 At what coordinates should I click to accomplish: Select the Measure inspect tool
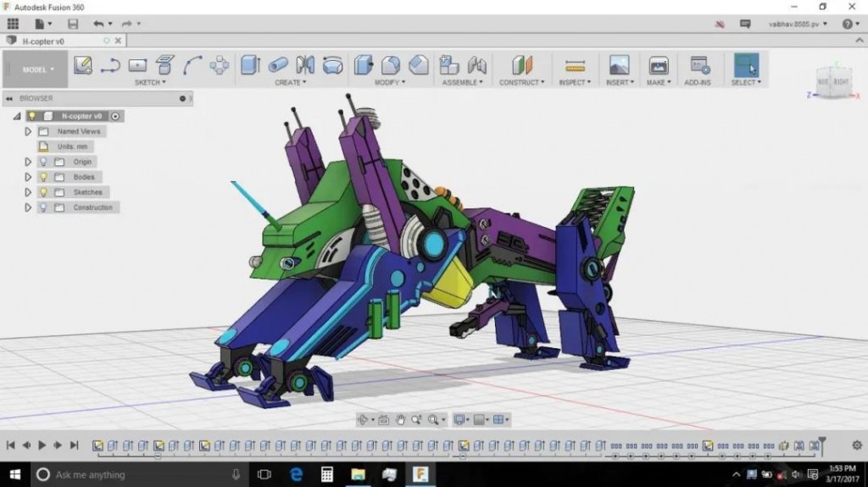[x=576, y=66]
